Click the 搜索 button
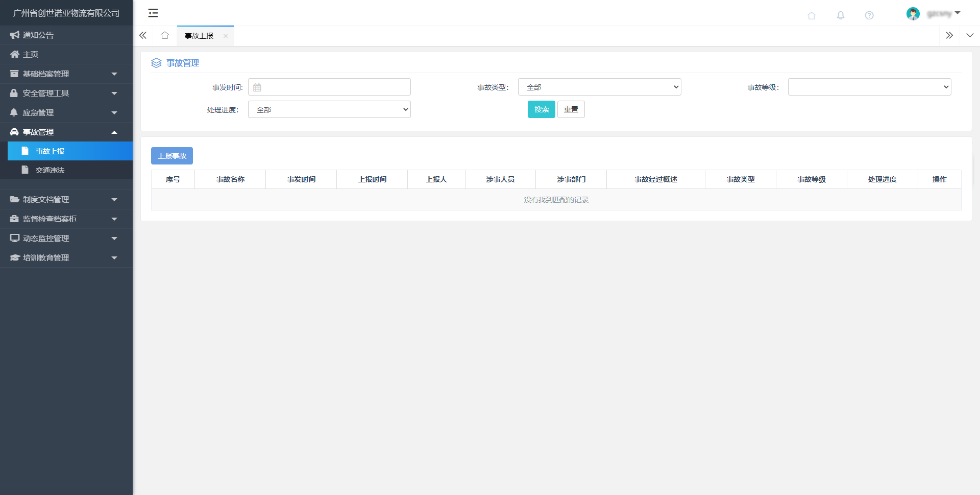This screenshot has height=495, width=980. pyautogui.click(x=541, y=109)
